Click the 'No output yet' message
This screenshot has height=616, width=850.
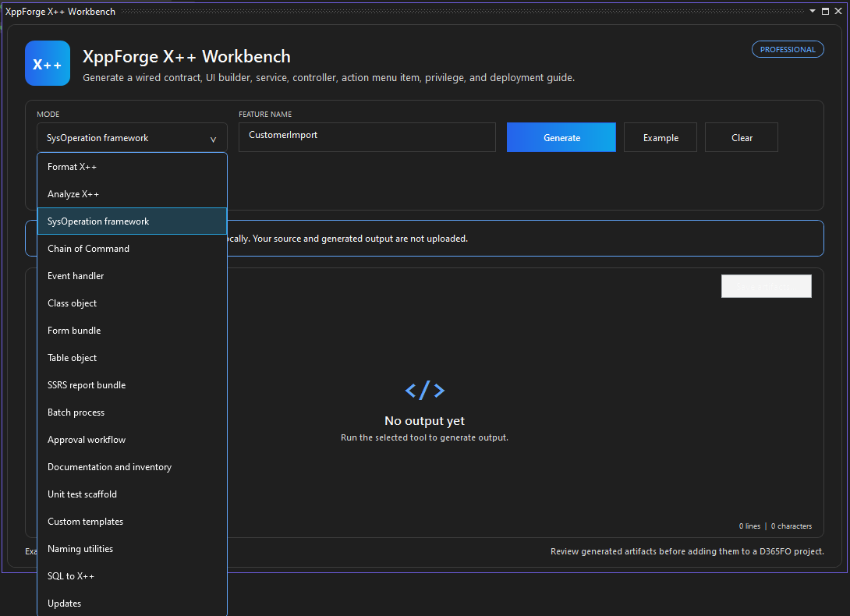pos(424,421)
